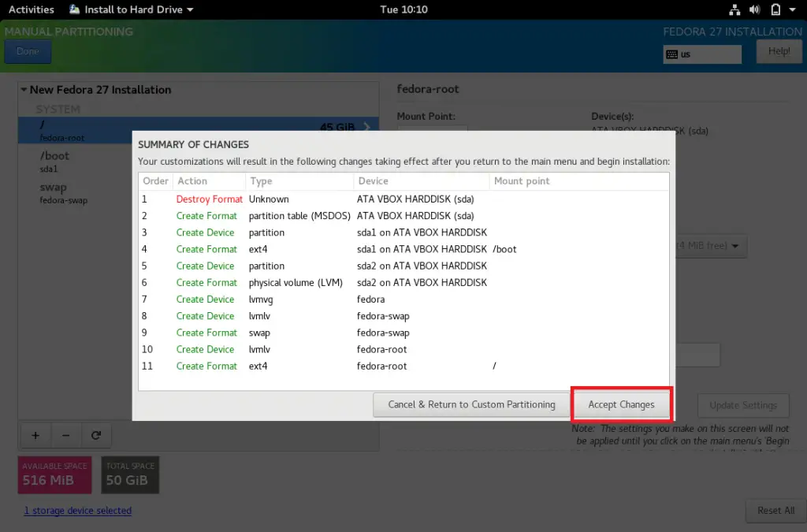Collapse New Fedora 27 Installation expander
The height and width of the screenshot is (532, 807).
point(24,90)
